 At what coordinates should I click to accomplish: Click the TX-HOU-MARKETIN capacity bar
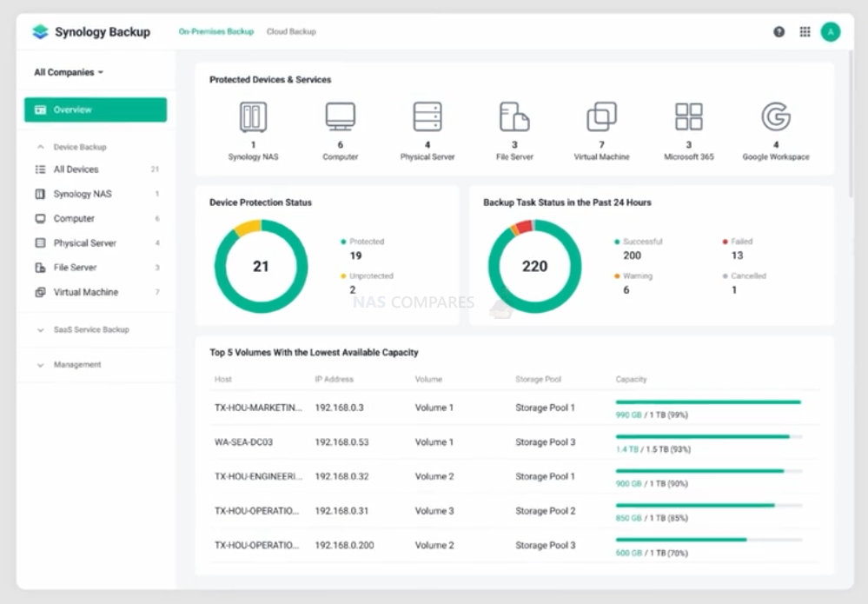[x=709, y=402]
